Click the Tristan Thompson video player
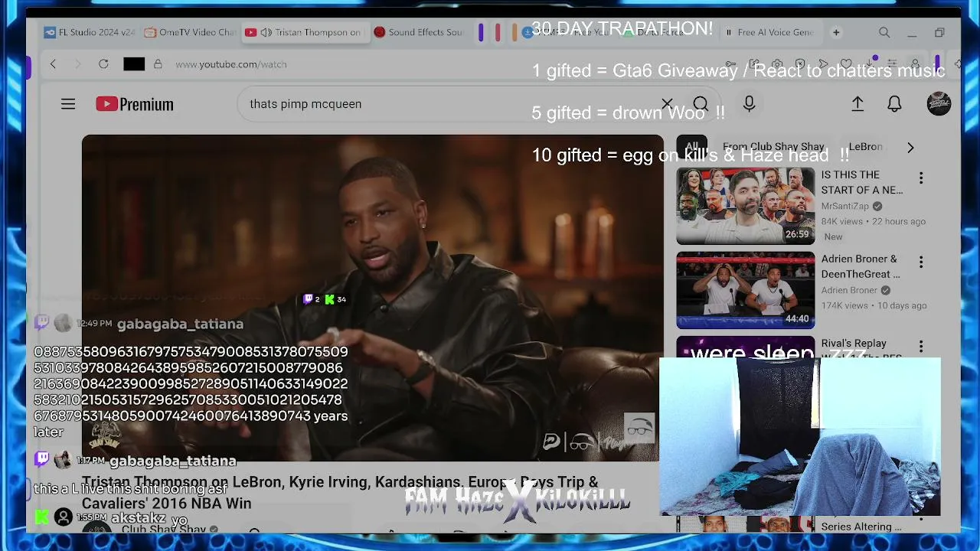The height and width of the screenshot is (551, 980). pos(373,298)
